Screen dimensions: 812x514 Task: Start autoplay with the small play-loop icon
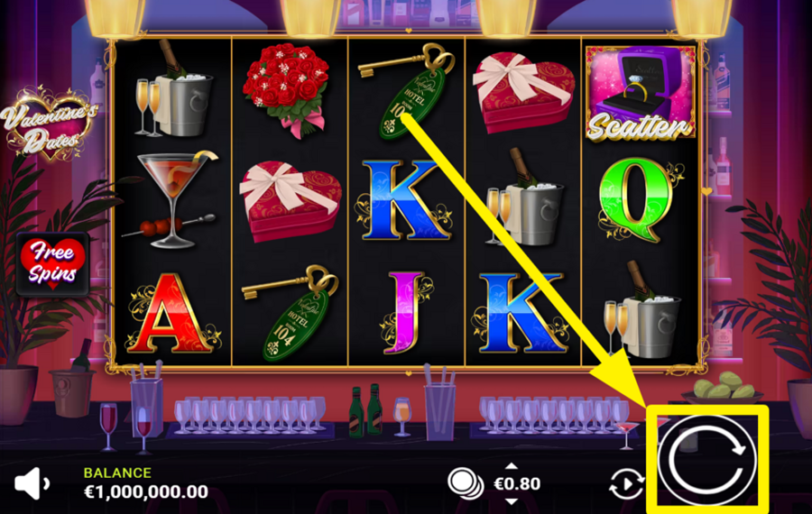coord(627,484)
